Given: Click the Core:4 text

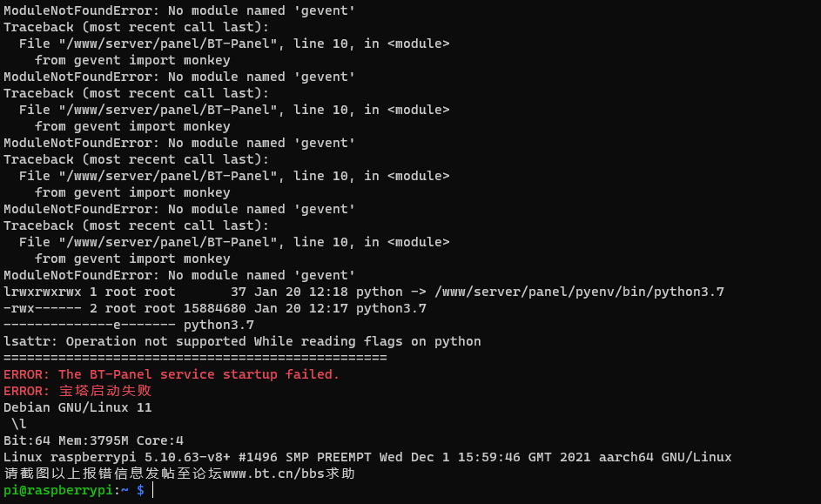Looking at the screenshot, I should tap(159, 440).
